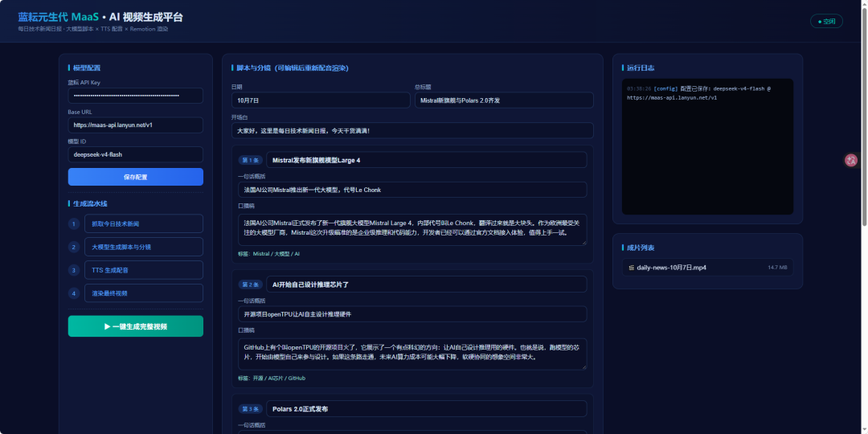This screenshot has width=868, height=434.
Task: Edit the 总标题 field
Action: [504, 100]
